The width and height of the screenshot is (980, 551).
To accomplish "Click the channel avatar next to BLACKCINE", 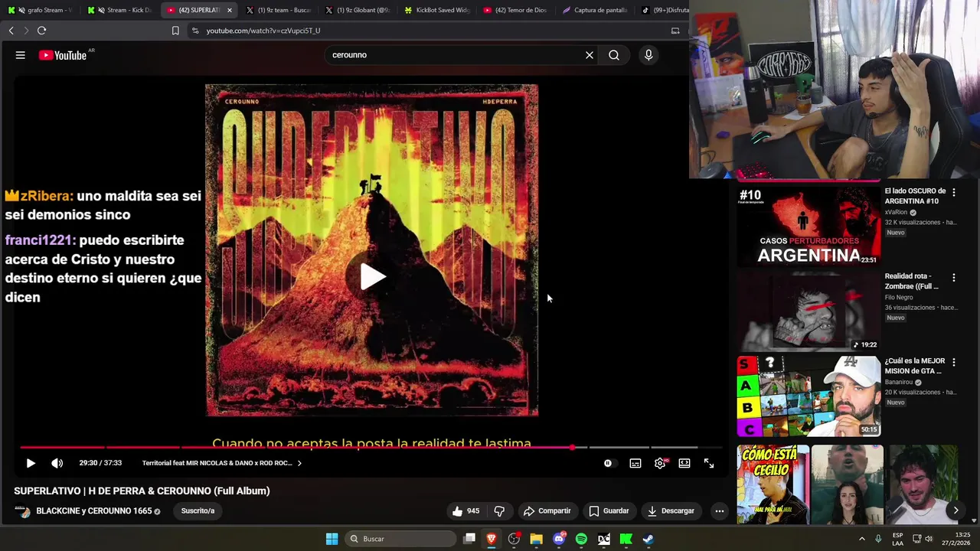I will 23,511.
